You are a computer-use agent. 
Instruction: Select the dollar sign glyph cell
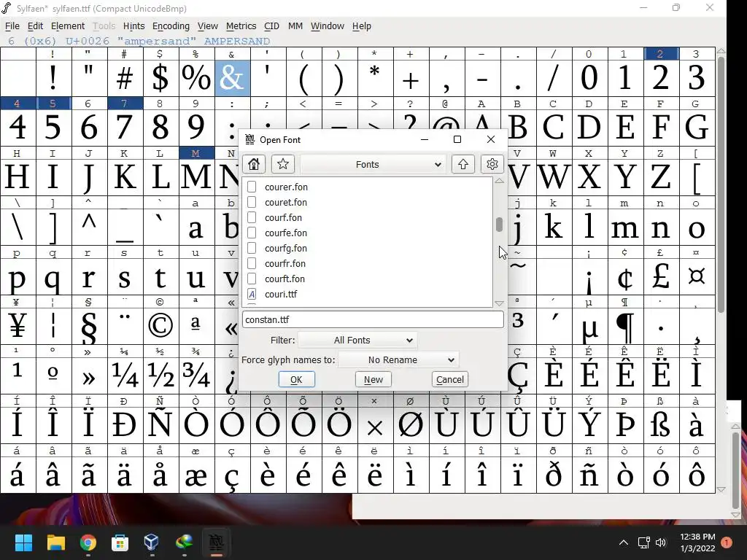(160, 77)
